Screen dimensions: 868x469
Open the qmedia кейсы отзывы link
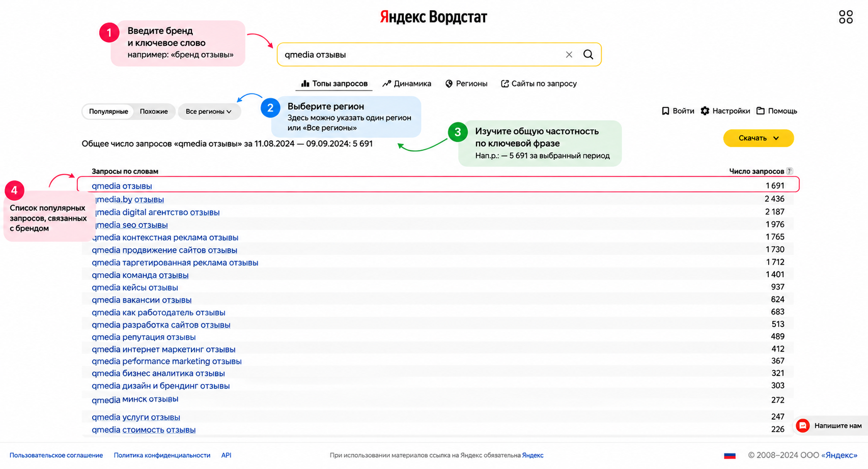click(135, 288)
